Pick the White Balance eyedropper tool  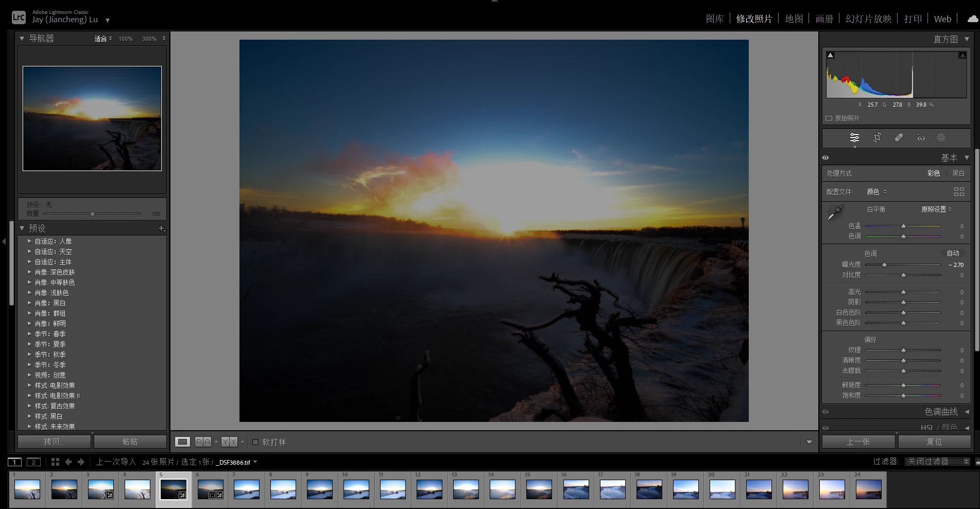tap(835, 212)
